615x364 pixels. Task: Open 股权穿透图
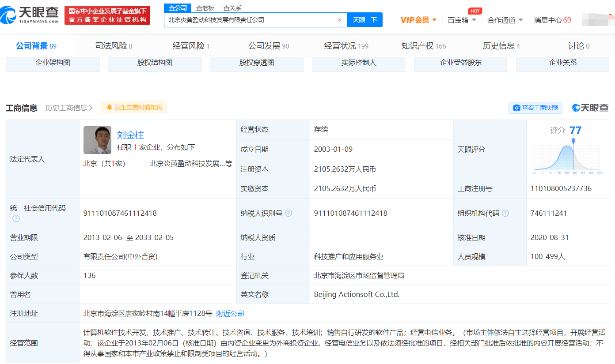pos(257,63)
